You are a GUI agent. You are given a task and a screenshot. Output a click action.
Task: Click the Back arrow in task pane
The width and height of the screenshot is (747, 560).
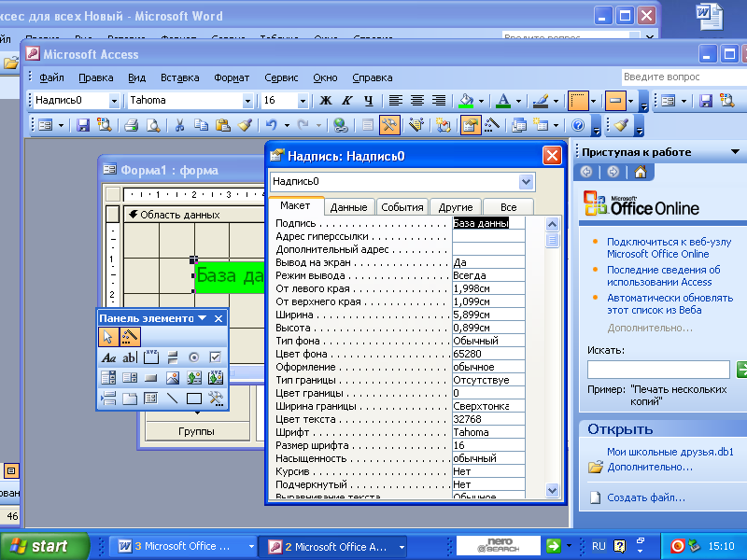pyautogui.click(x=586, y=172)
